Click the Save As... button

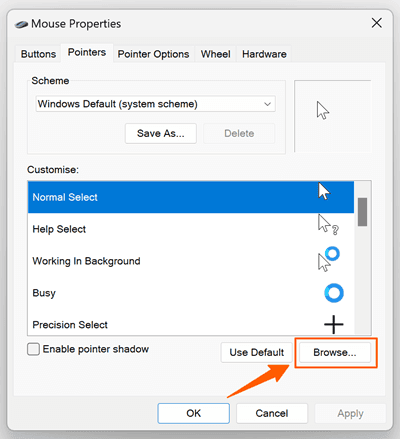tap(161, 133)
